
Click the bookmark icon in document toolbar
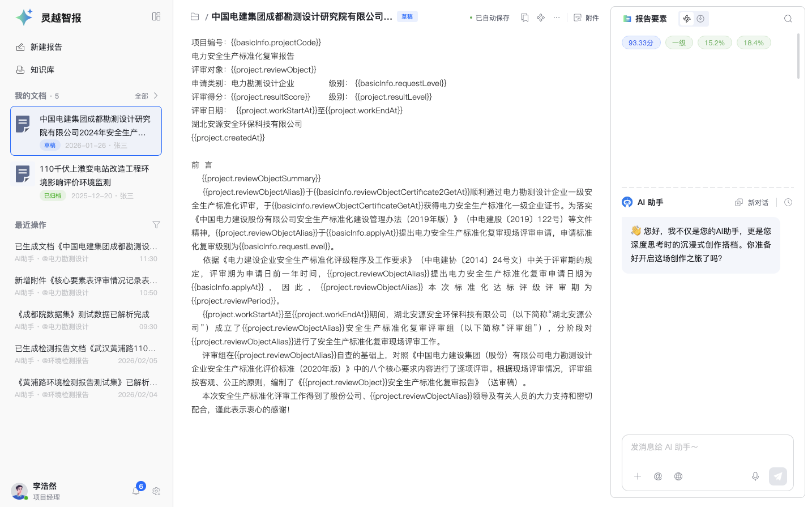tap(525, 18)
